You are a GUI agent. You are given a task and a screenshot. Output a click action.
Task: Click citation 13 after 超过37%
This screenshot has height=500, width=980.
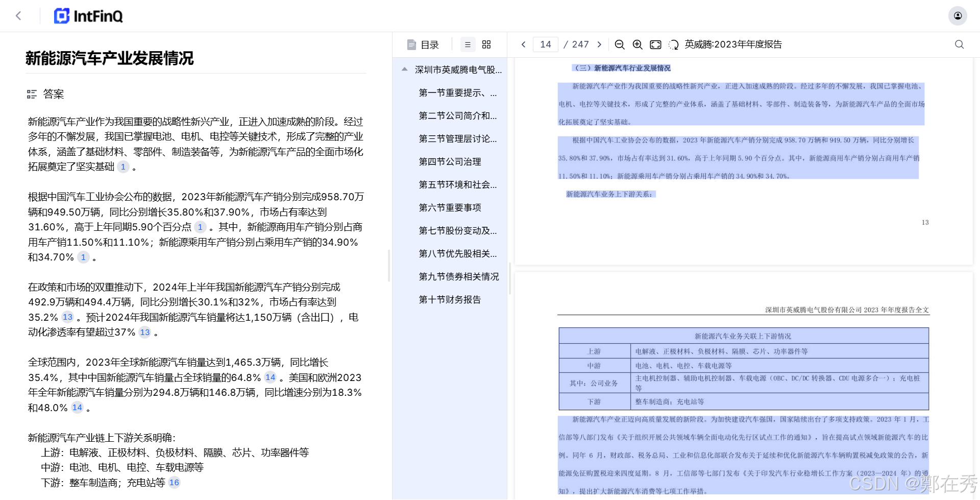point(145,332)
